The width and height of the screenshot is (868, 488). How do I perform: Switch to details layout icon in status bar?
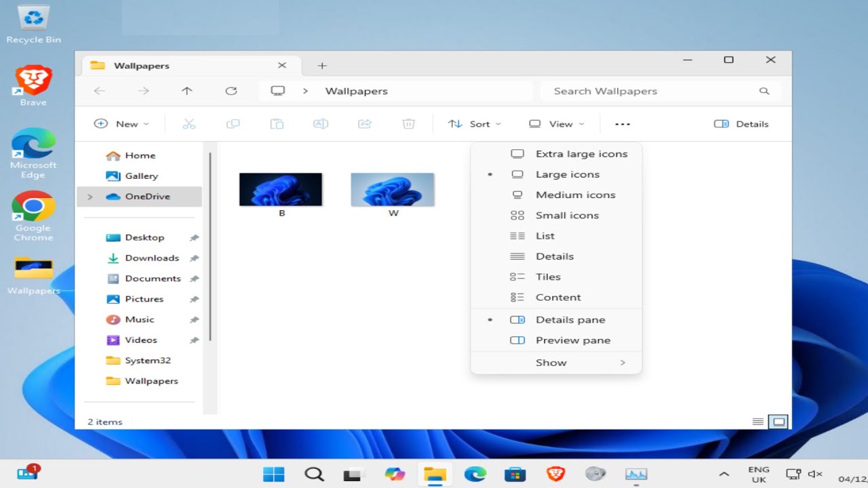(758, 422)
